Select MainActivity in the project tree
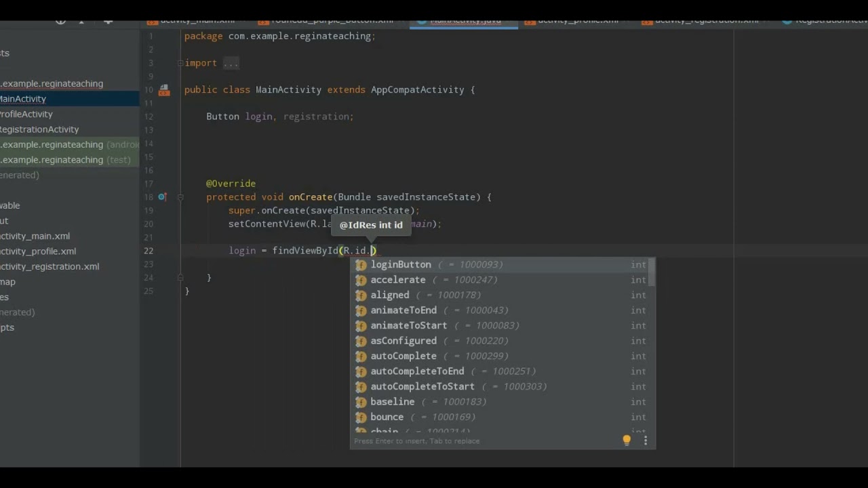This screenshot has width=868, height=488. click(x=69, y=99)
